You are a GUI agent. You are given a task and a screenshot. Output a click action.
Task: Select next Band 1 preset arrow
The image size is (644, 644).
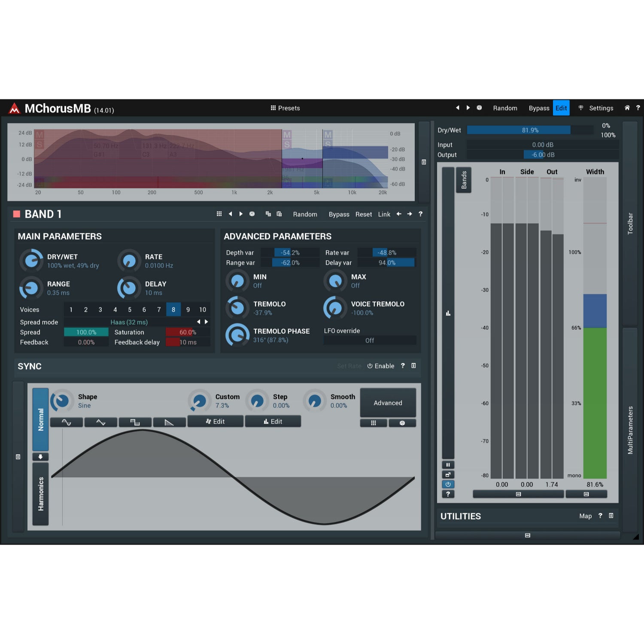tap(241, 214)
